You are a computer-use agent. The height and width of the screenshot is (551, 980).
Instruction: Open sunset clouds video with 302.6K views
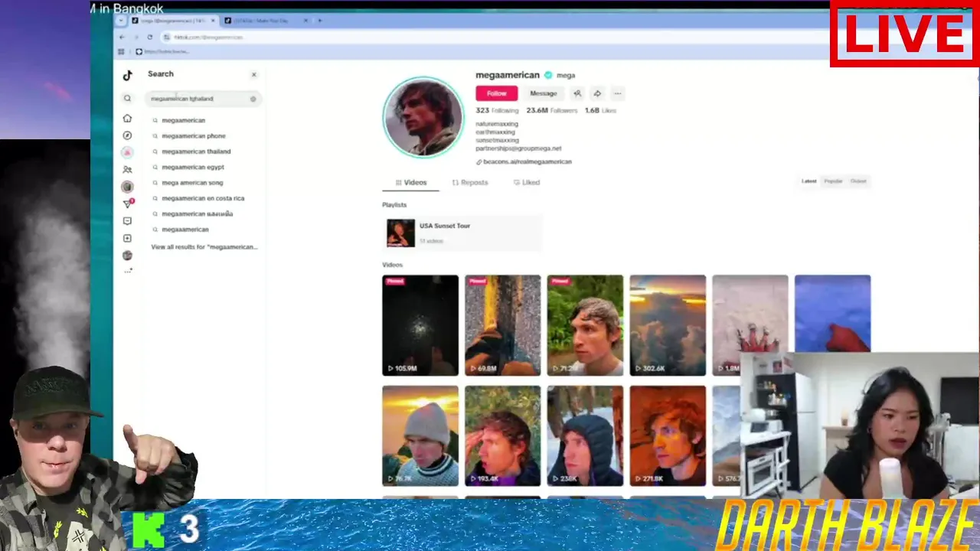(x=668, y=325)
